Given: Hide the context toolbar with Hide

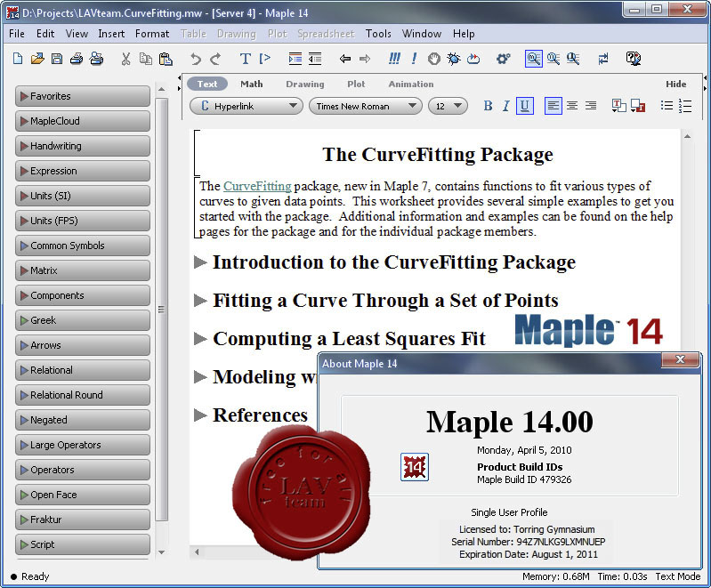Looking at the screenshot, I should pos(675,84).
